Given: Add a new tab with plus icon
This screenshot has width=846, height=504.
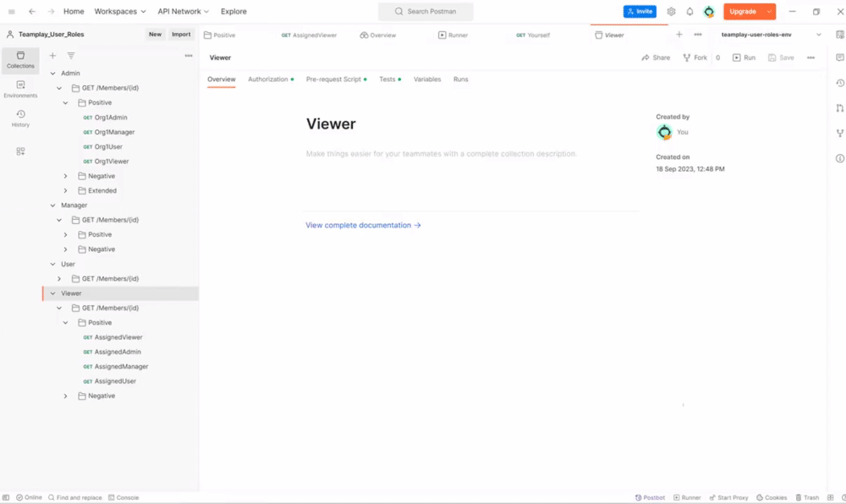Looking at the screenshot, I should click(x=679, y=35).
